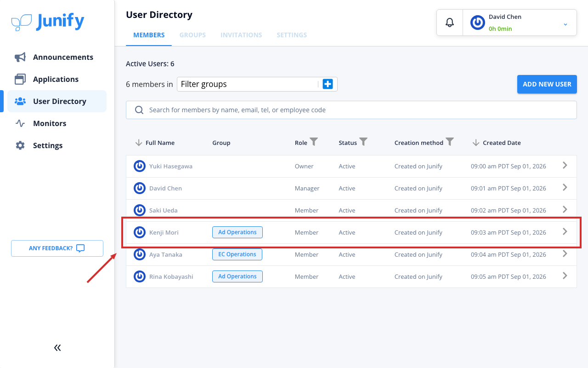
Task: Click the Creation method filter funnel
Action: pos(450,142)
